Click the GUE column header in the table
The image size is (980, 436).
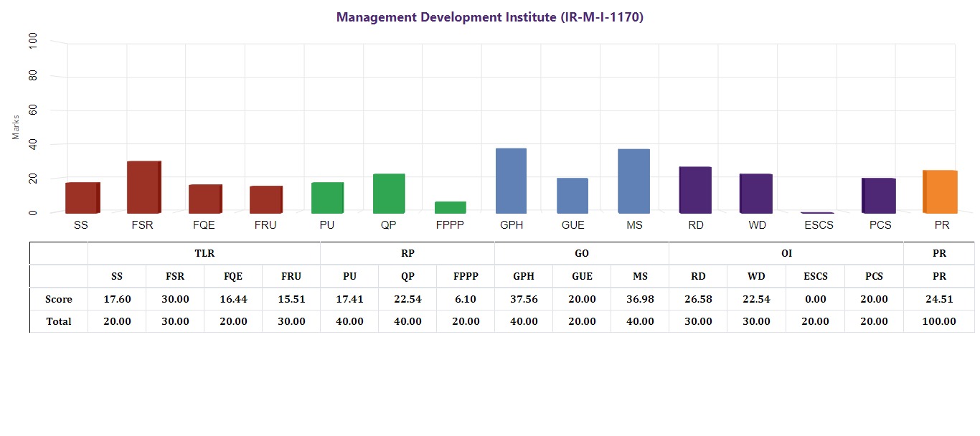tap(582, 276)
